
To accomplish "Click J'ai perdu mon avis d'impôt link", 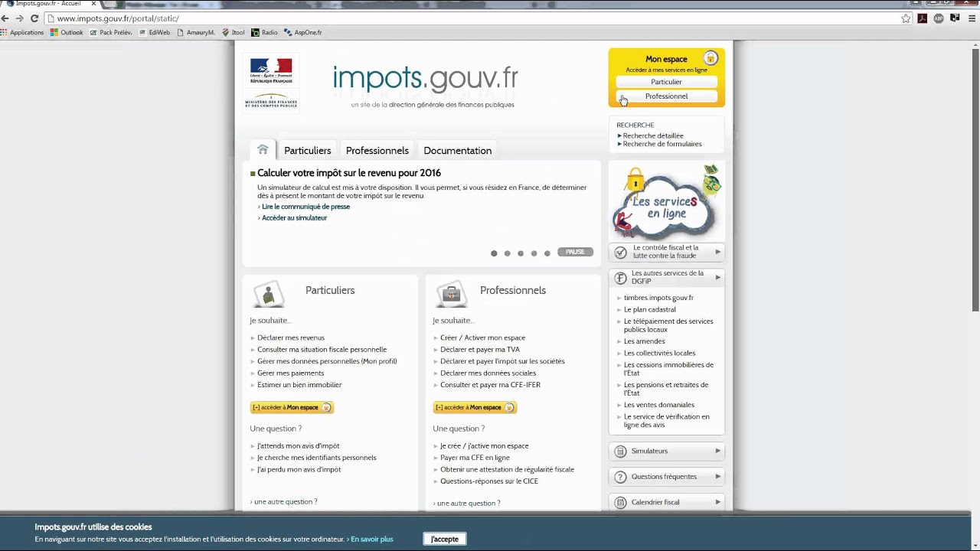I will [x=299, y=470].
